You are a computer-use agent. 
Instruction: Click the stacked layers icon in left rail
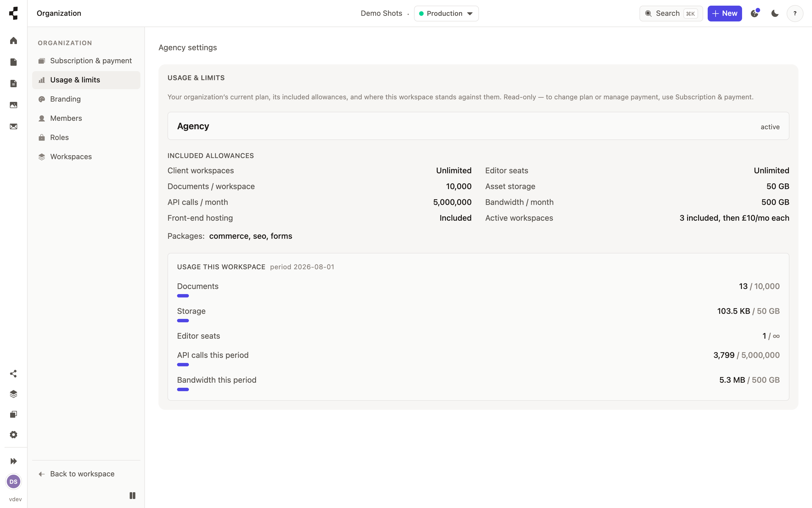[14, 394]
